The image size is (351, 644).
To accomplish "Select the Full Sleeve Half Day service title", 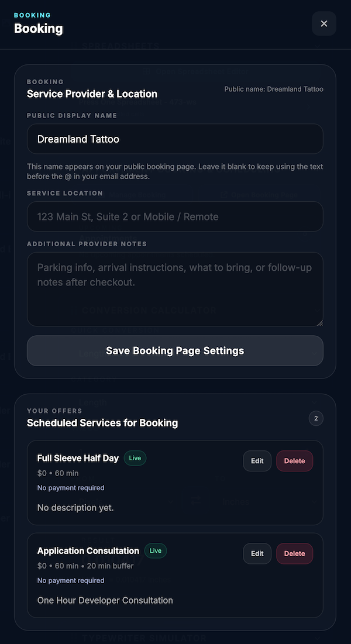I will (x=78, y=458).
